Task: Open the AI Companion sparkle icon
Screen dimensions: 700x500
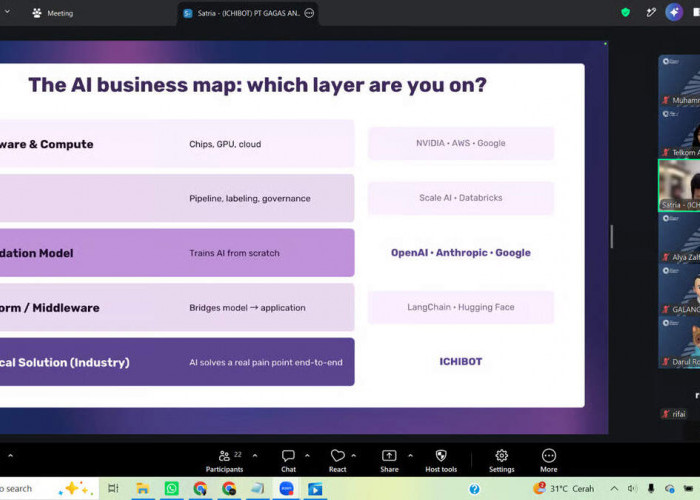Action: (x=674, y=12)
